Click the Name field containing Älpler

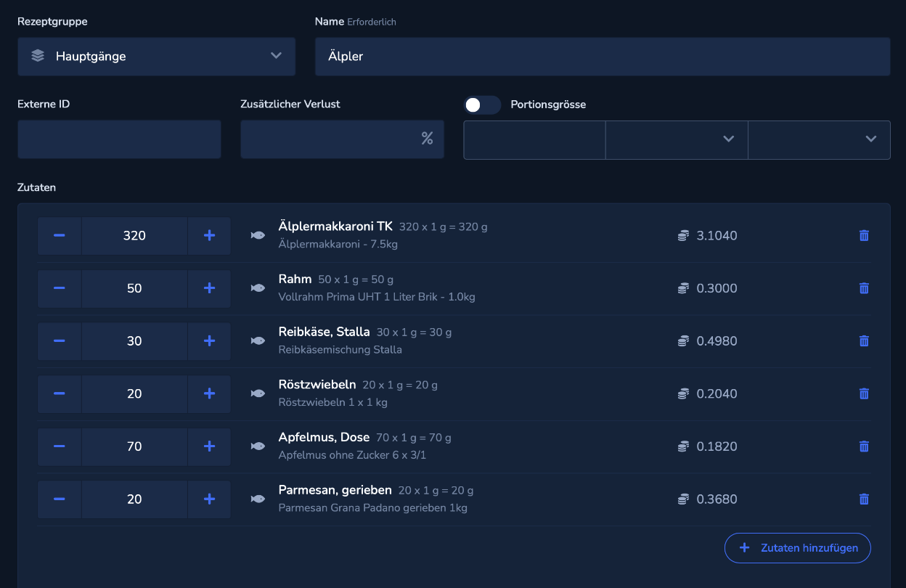tap(603, 57)
